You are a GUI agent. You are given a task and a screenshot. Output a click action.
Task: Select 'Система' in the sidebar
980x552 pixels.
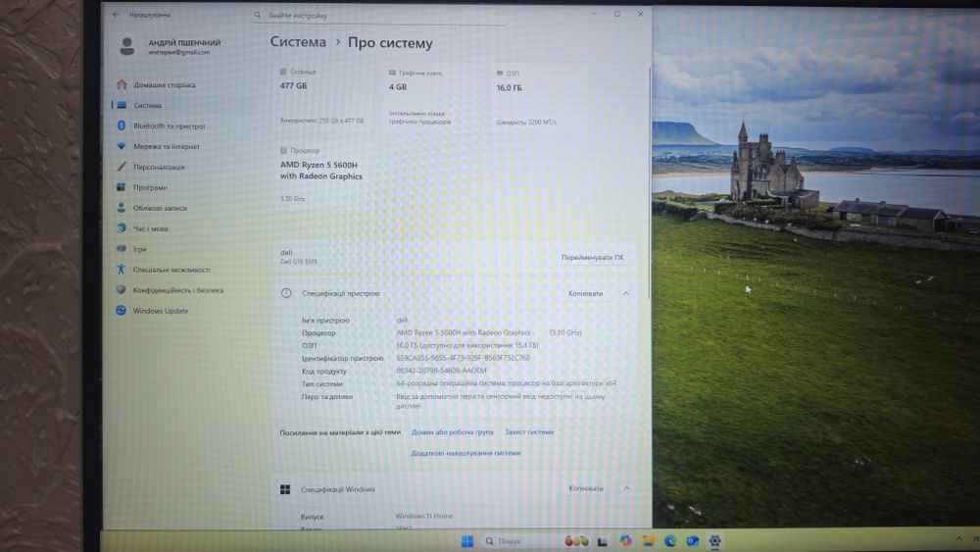pos(147,106)
